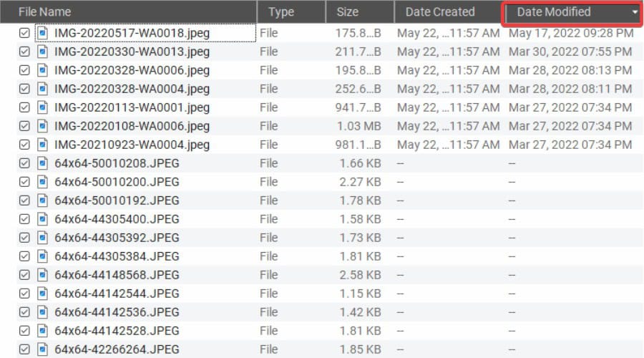Click file icon of IMG-20220108-WA0006.jpeg
The width and height of the screenshot is (644, 358).
42,126
